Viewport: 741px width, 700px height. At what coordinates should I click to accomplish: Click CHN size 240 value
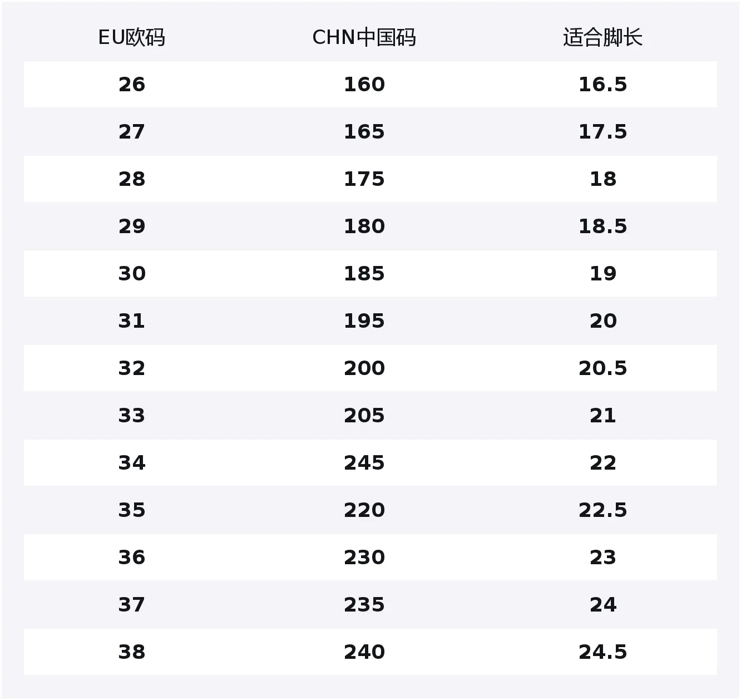pos(364,652)
